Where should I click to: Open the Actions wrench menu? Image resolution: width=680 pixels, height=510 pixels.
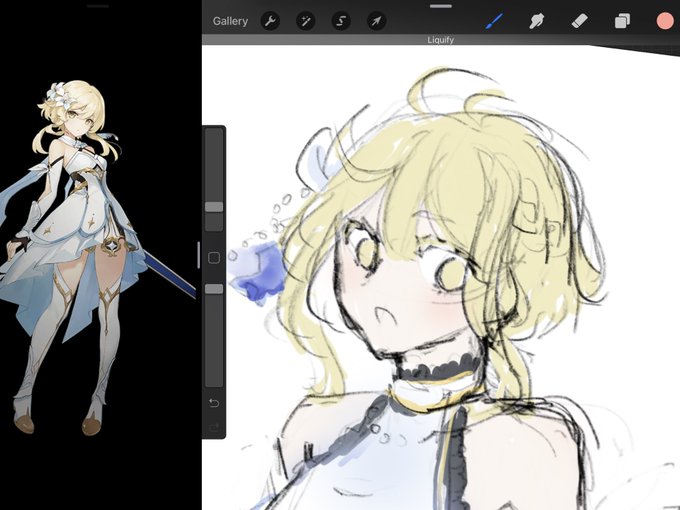pos(270,21)
